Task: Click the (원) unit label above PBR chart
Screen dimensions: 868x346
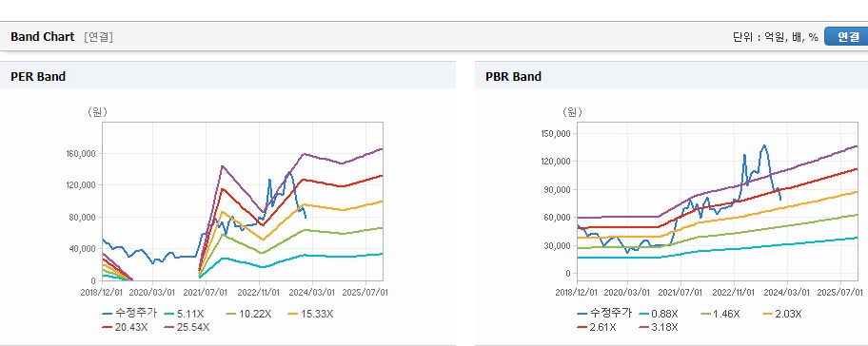Action: coord(572,112)
